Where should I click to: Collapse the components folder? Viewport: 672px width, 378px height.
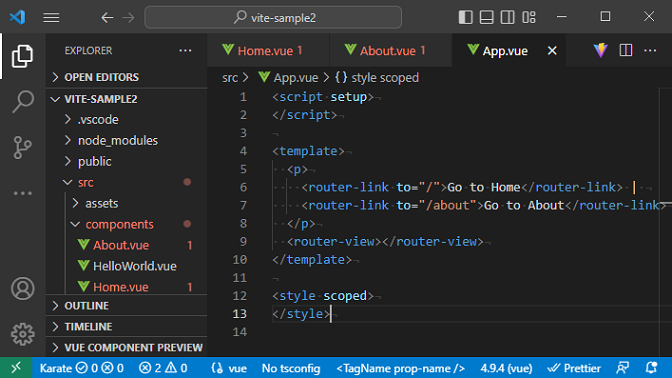[x=126, y=225]
